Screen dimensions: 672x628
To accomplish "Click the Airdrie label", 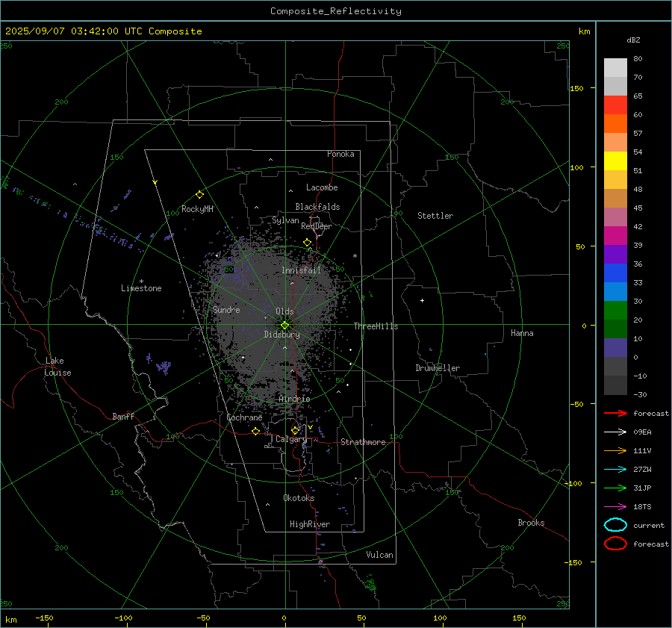I will pyautogui.click(x=294, y=399).
